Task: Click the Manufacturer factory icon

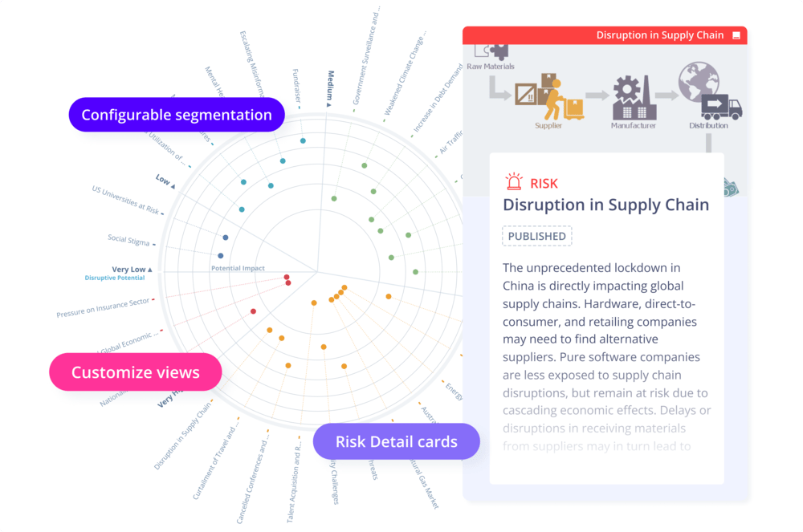Action: (x=634, y=99)
